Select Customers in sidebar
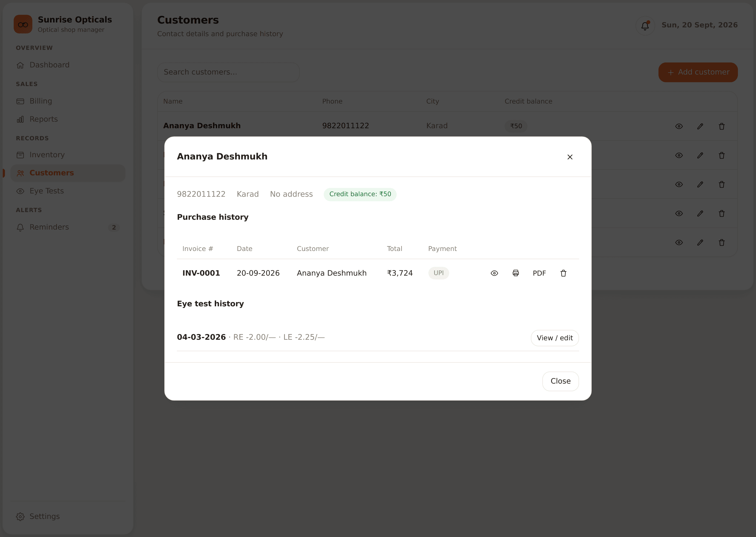The image size is (756, 537). [x=68, y=173]
